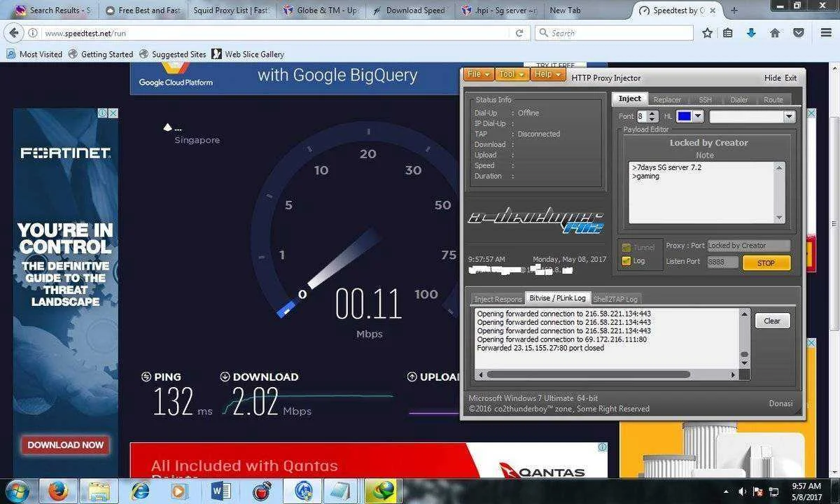840x504 pixels.
Task: Clear the log with Clear button
Action: point(772,321)
